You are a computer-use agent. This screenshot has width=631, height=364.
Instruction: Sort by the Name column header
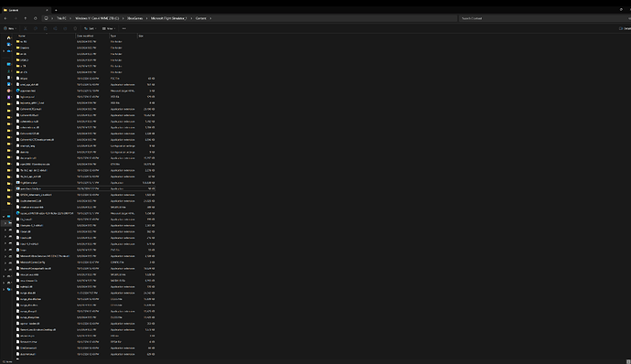pyautogui.click(x=45, y=36)
